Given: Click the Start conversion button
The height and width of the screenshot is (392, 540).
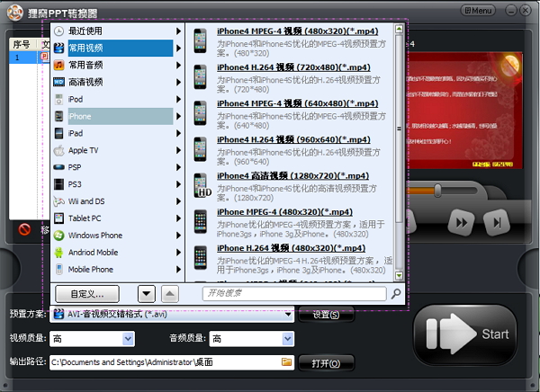Looking at the screenshot, I should (465, 334).
